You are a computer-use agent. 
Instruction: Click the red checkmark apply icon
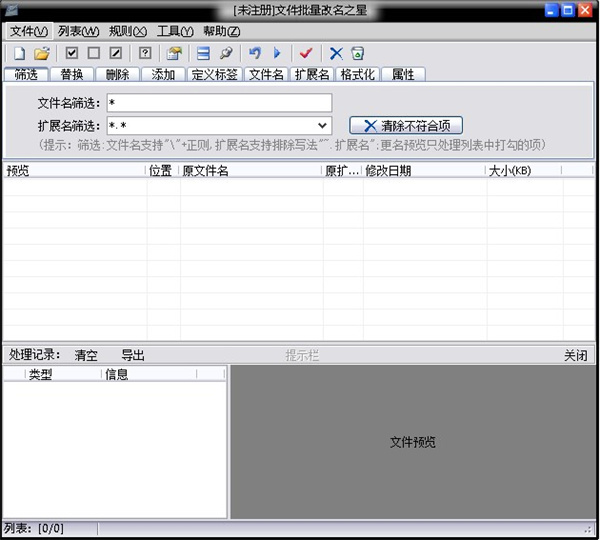pos(306,53)
